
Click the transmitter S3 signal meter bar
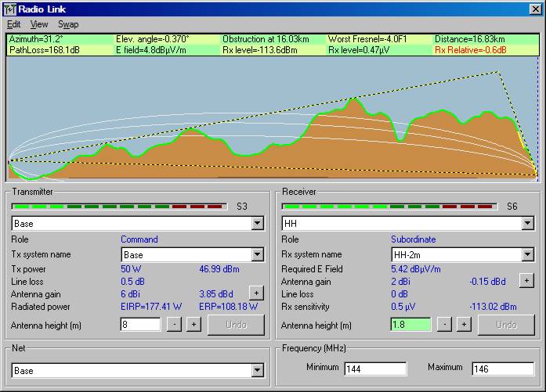click(119, 207)
